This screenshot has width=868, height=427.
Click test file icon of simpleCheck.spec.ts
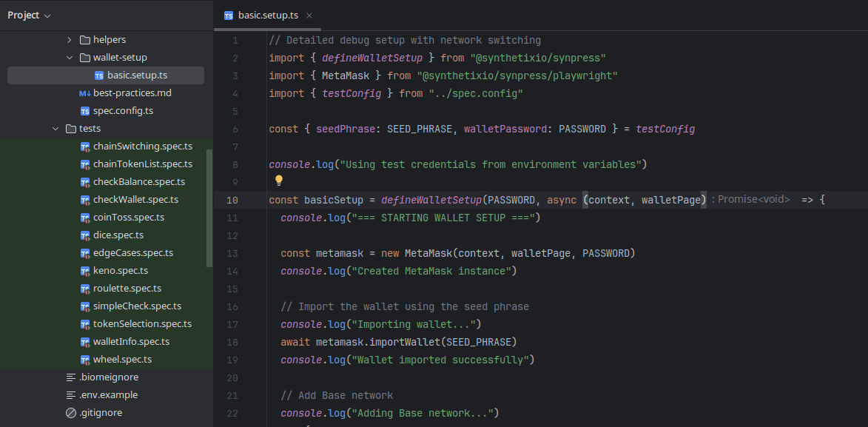(x=84, y=306)
